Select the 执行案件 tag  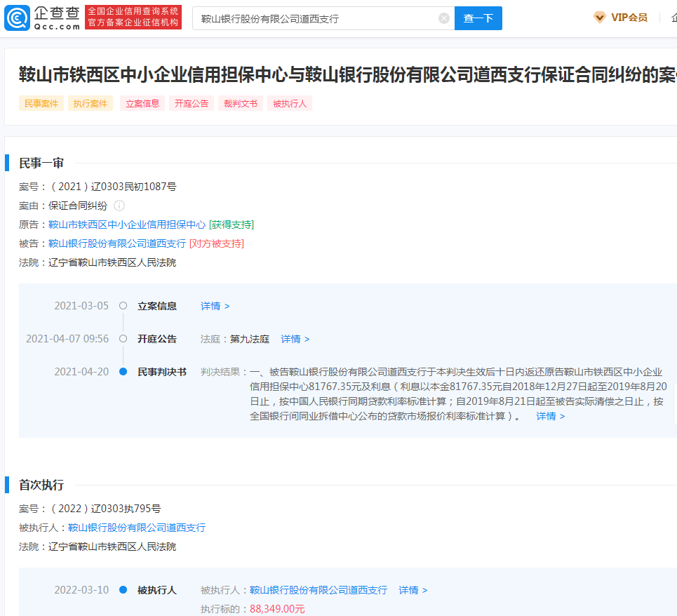coord(91,104)
